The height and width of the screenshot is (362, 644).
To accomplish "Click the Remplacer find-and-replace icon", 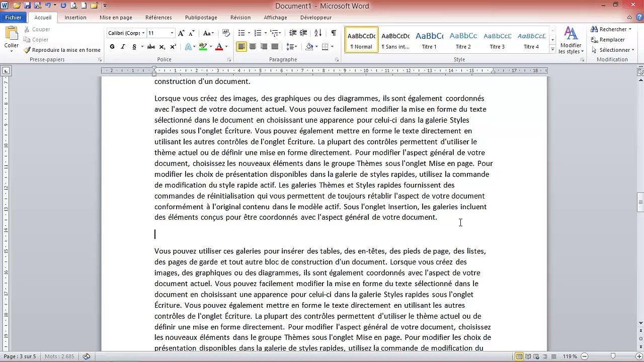I will point(608,40).
